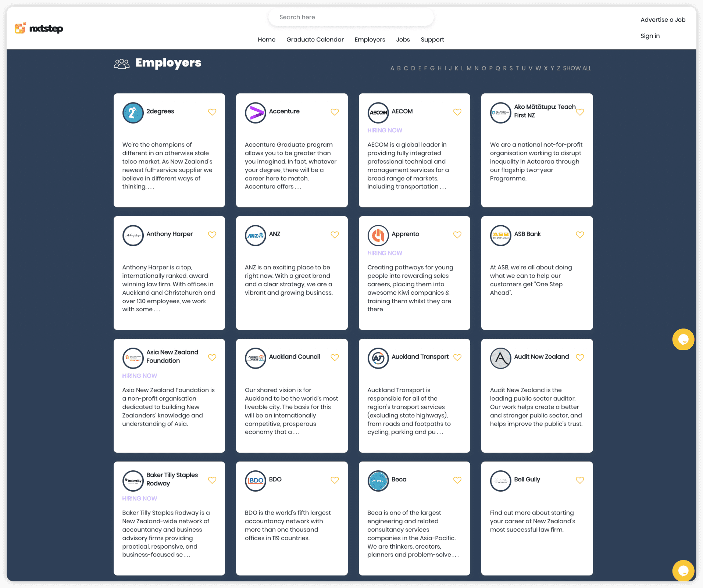Open the Employers menu item

tap(370, 40)
